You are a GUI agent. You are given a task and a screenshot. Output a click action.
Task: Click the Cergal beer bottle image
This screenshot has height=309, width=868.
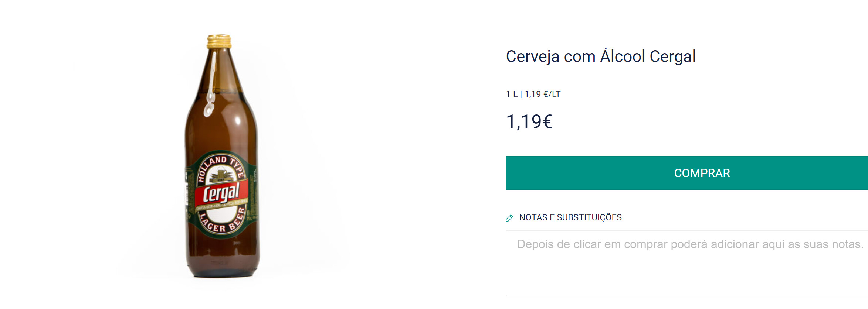(x=222, y=155)
